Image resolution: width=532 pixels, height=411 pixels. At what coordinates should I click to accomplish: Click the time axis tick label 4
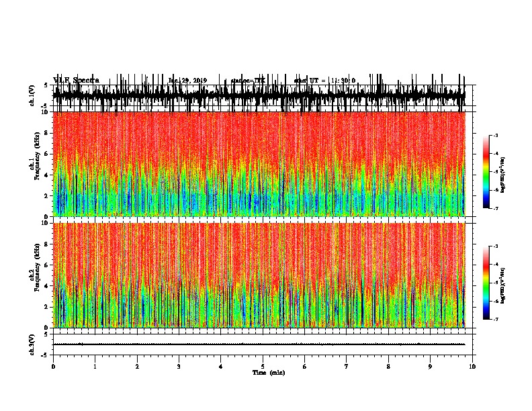click(221, 367)
